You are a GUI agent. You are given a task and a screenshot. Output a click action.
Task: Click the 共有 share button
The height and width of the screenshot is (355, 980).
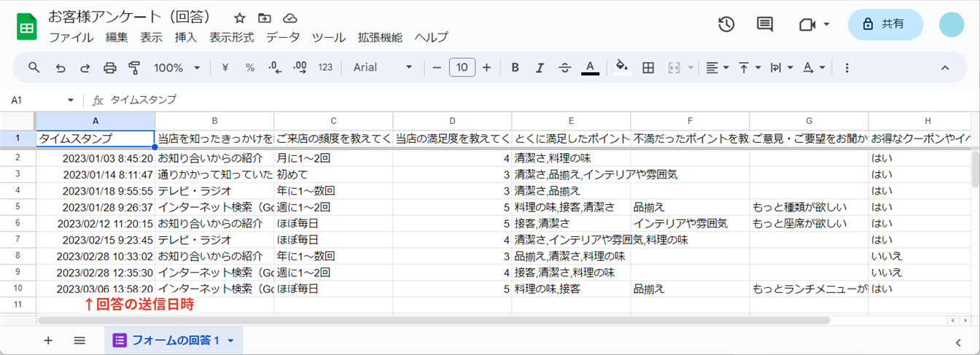885,24
